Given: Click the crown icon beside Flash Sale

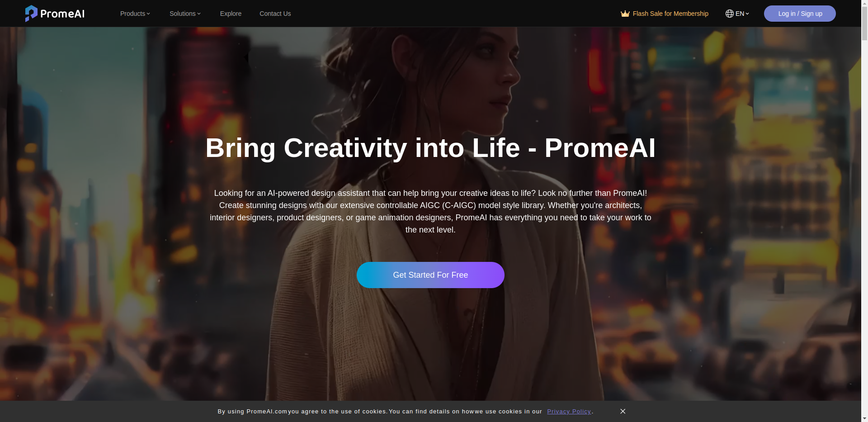Looking at the screenshot, I should tap(625, 14).
